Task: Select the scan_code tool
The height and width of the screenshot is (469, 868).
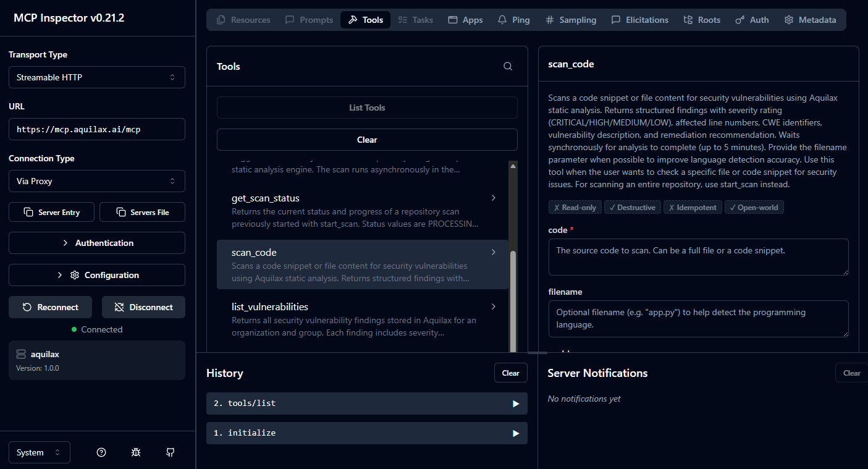Action: click(363, 264)
